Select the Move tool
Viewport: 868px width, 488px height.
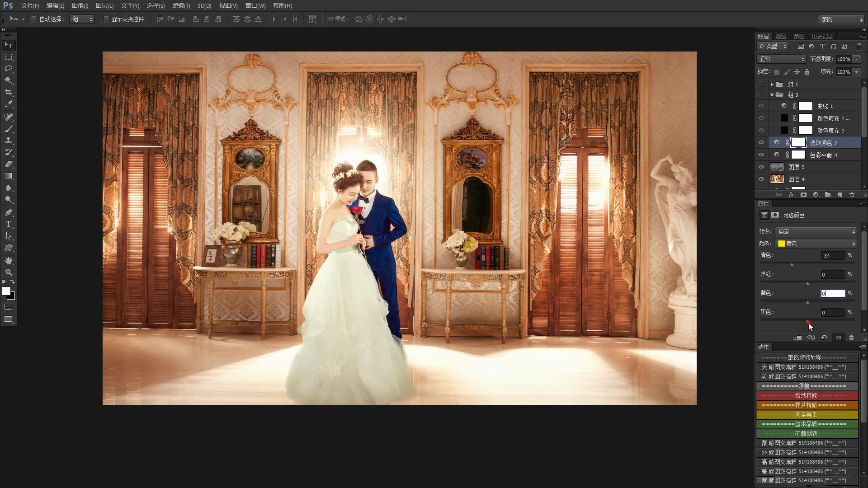tap(9, 45)
